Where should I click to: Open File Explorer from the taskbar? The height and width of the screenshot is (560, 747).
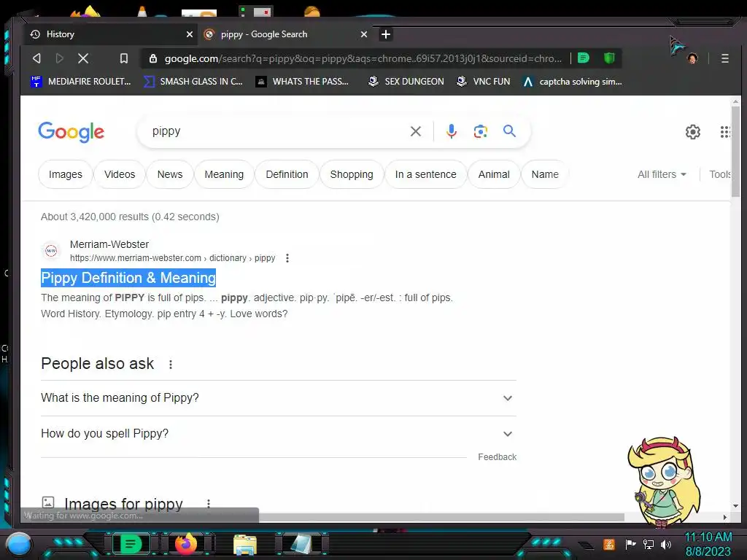(x=245, y=545)
